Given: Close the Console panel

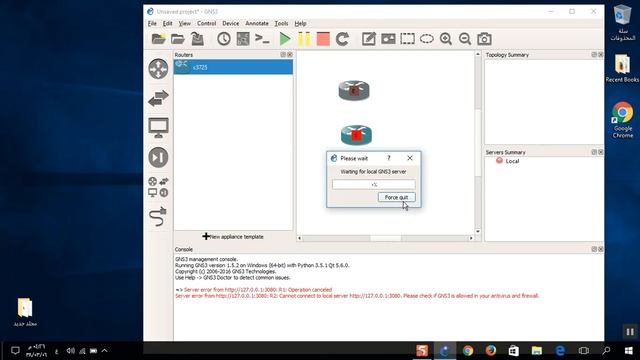Looking at the screenshot, I should click(601, 249).
